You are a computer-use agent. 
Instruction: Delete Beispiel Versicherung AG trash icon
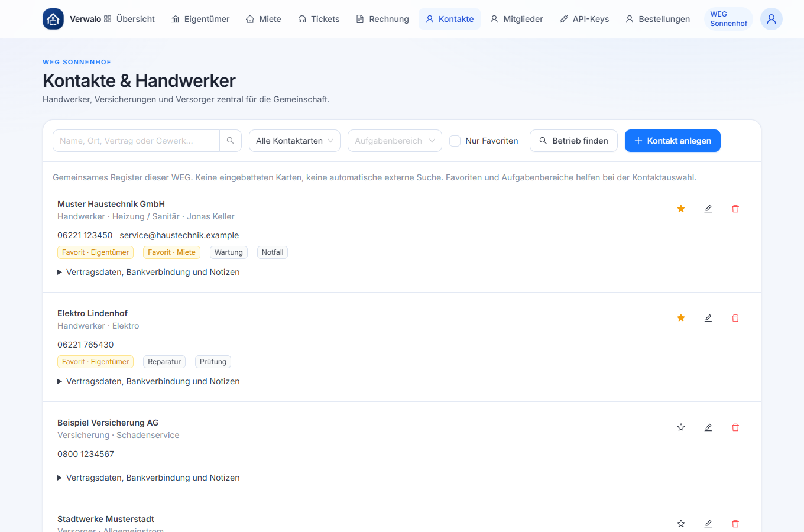point(735,427)
